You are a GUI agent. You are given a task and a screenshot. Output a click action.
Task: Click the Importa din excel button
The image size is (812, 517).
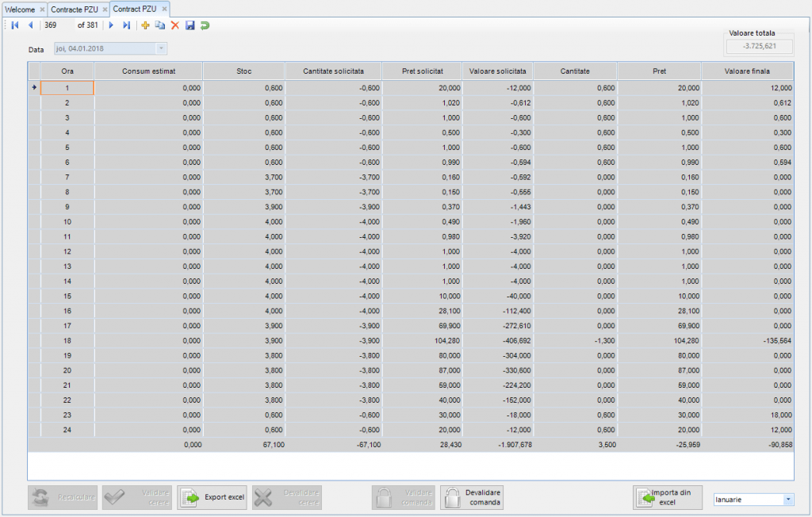click(668, 497)
